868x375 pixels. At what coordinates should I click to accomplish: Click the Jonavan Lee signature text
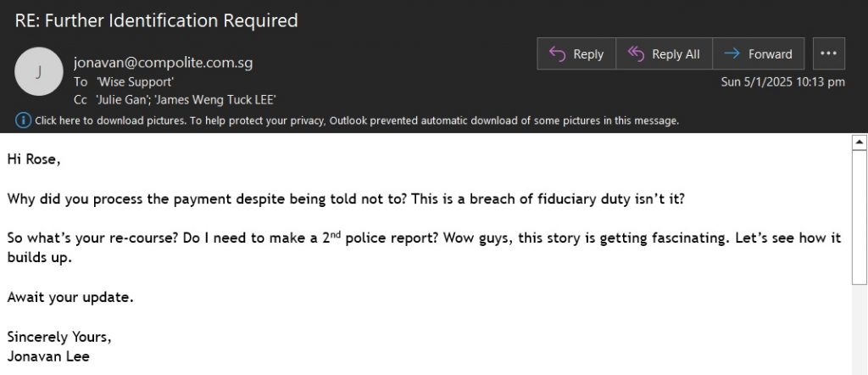48,356
